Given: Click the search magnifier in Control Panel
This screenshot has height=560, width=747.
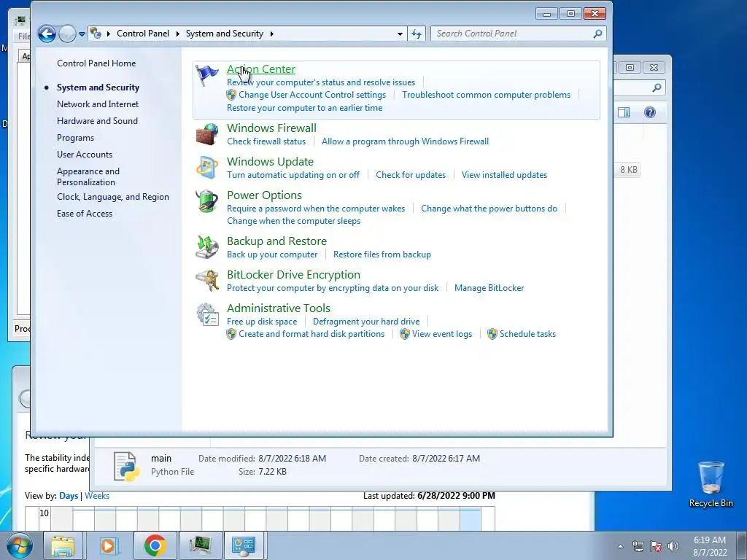Looking at the screenshot, I should [597, 34].
